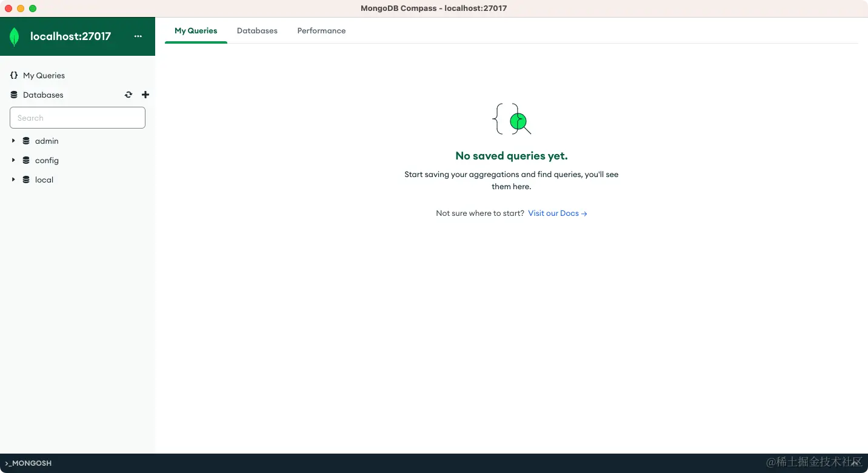Expand the config database arrow
Screen dimensions: 868x473
(13, 160)
